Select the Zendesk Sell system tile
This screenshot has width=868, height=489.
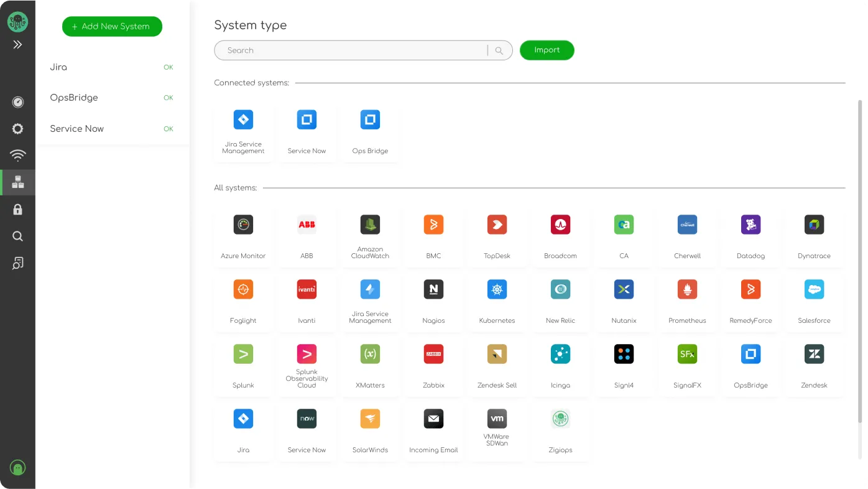pos(497,367)
